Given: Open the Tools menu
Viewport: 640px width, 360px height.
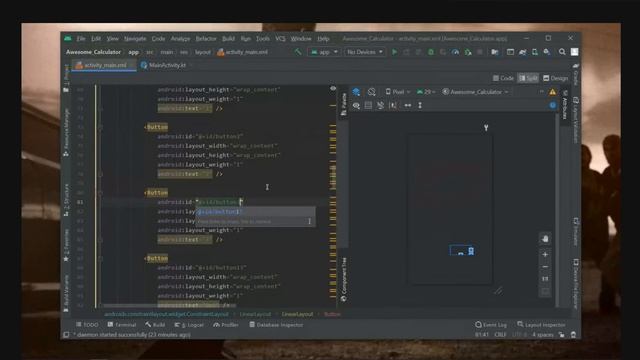Looking at the screenshot, I should point(263,39).
